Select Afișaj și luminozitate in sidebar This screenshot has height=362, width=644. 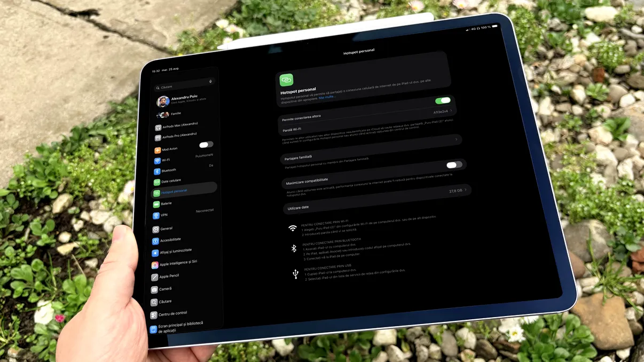click(x=184, y=251)
